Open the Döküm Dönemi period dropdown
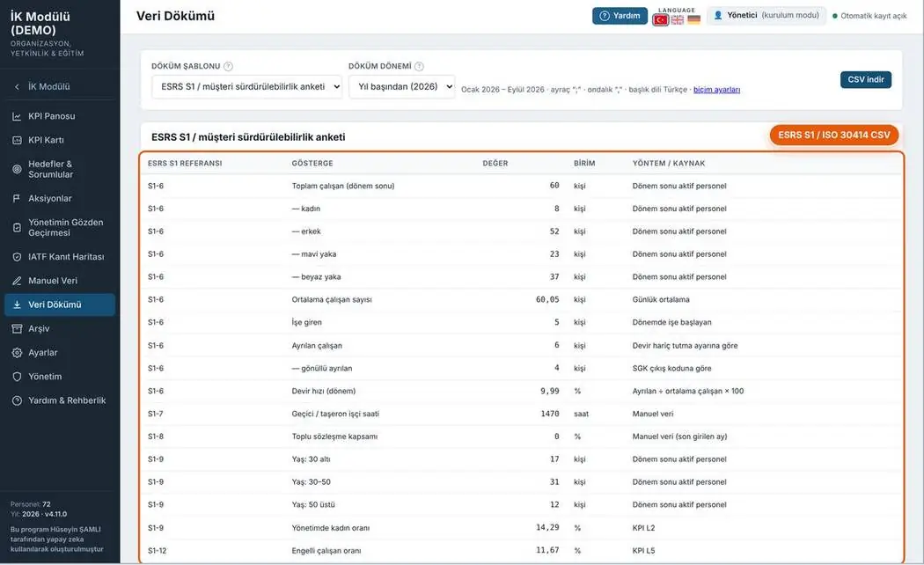This screenshot has height=565, width=924. coord(402,86)
